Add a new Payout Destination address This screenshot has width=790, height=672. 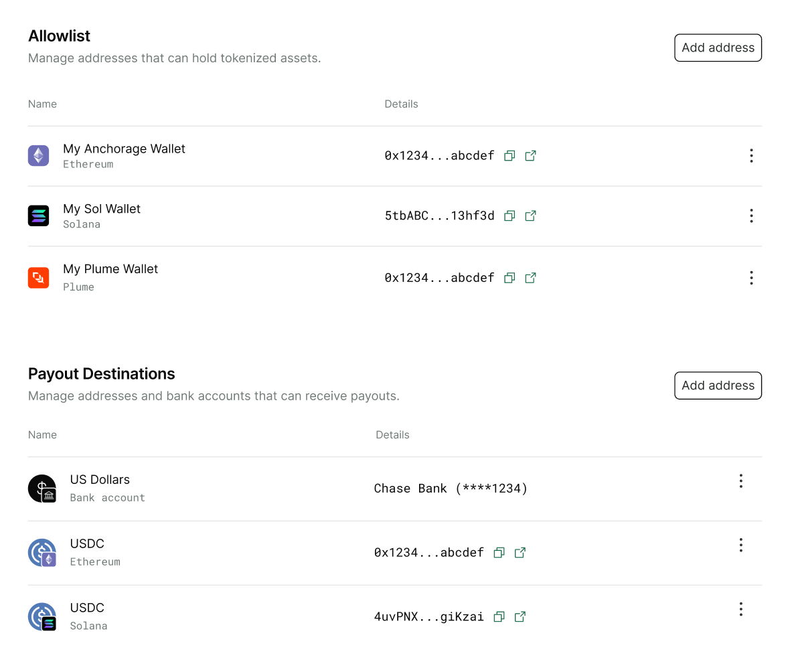pos(718,386)
